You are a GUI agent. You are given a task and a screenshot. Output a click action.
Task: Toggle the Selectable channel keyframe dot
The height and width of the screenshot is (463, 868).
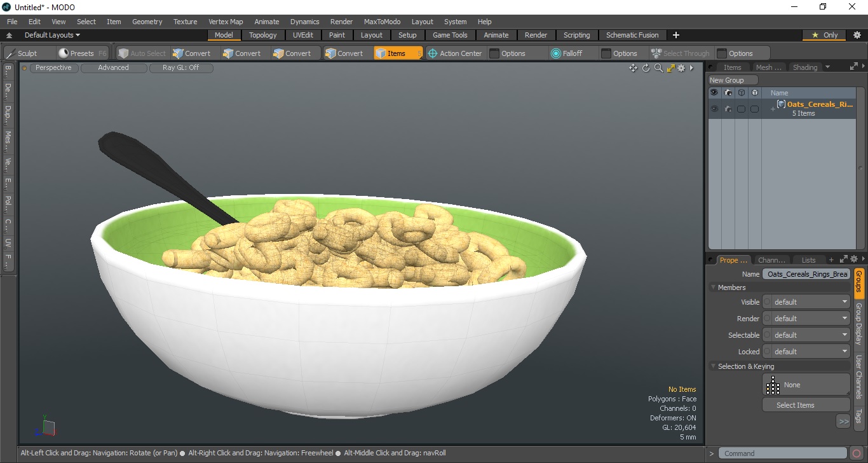[x=767, y=335]
